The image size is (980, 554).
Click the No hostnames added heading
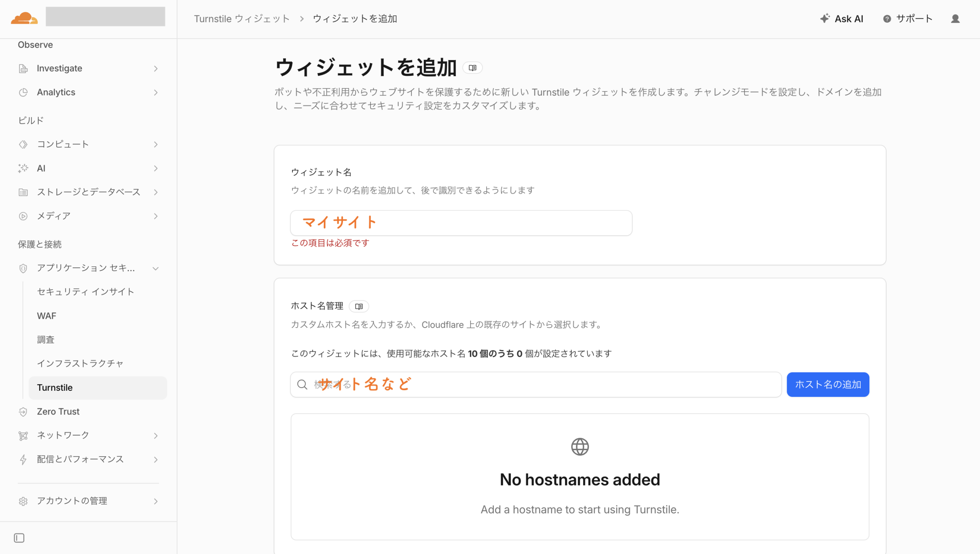[580, 480]
